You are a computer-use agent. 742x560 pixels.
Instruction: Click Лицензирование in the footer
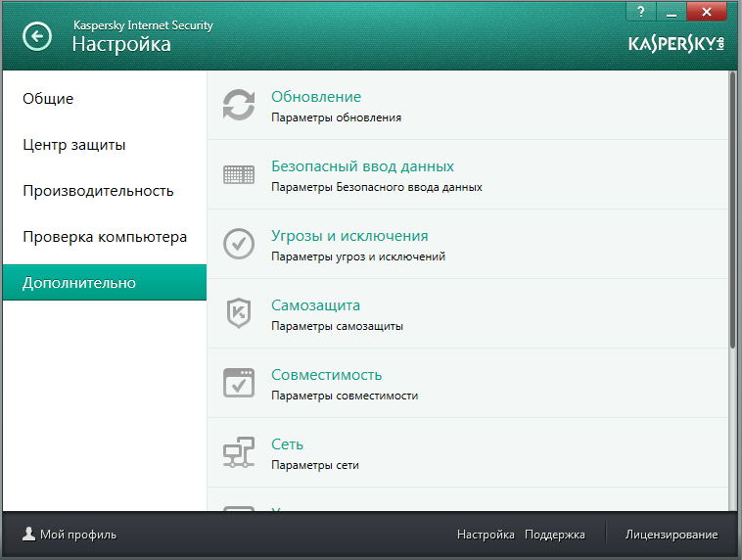click(x=672, y=535)
